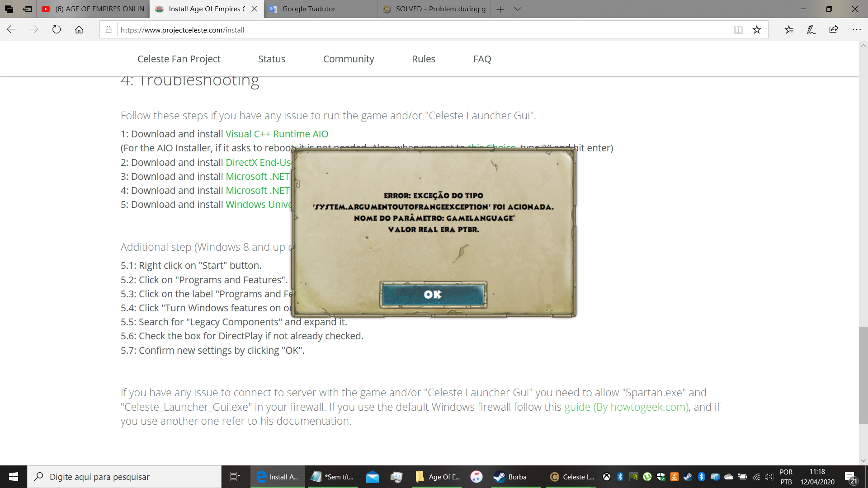Viewport: 868px width, 488px height.
Task: Open the Visual C++ Runtime AIO link
Action: (277, 134)
